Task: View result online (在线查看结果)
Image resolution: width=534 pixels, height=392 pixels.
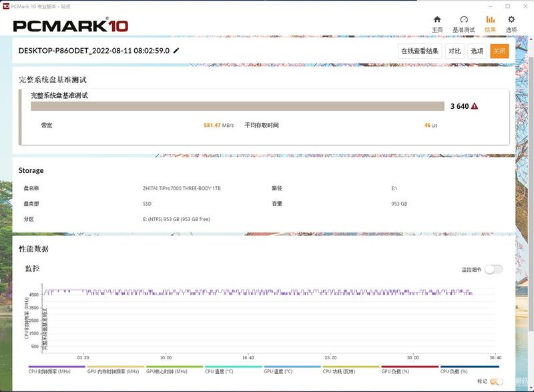Action: click(420, 51)
